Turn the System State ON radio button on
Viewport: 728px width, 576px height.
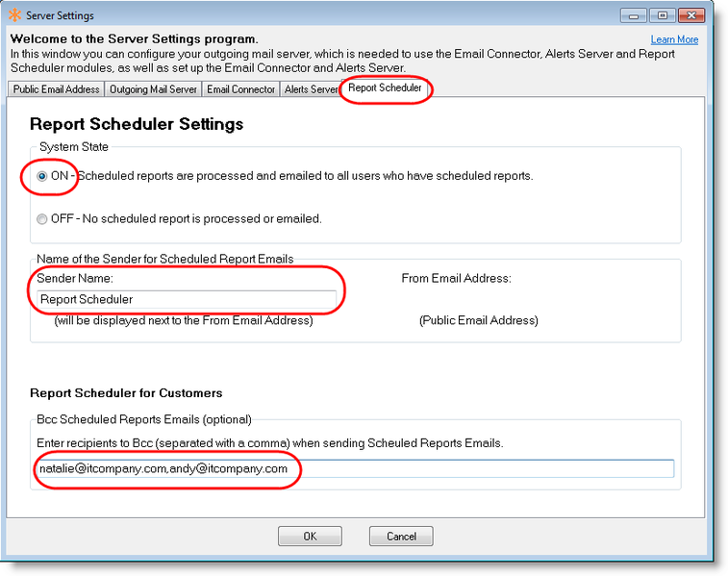coord(42,176)
